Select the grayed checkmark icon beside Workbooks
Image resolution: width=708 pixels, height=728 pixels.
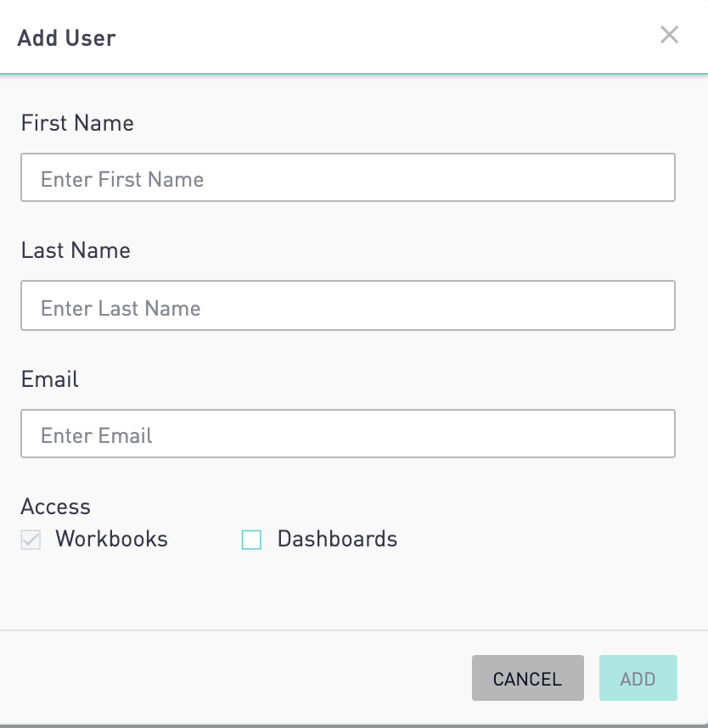[31, 540]
